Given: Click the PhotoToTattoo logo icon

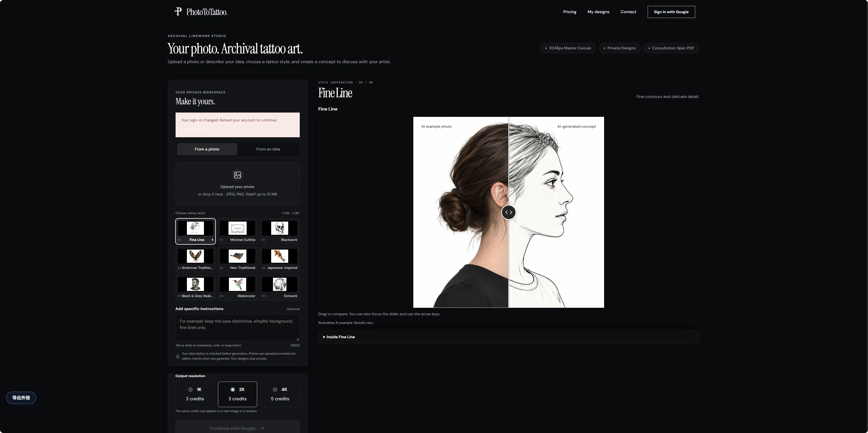Looking at the screenshot, I should click(x=178, y=12).
